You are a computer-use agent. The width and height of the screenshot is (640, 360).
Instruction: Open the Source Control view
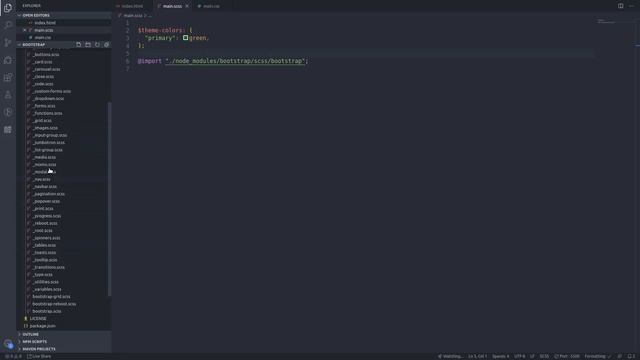pos(8,42)
